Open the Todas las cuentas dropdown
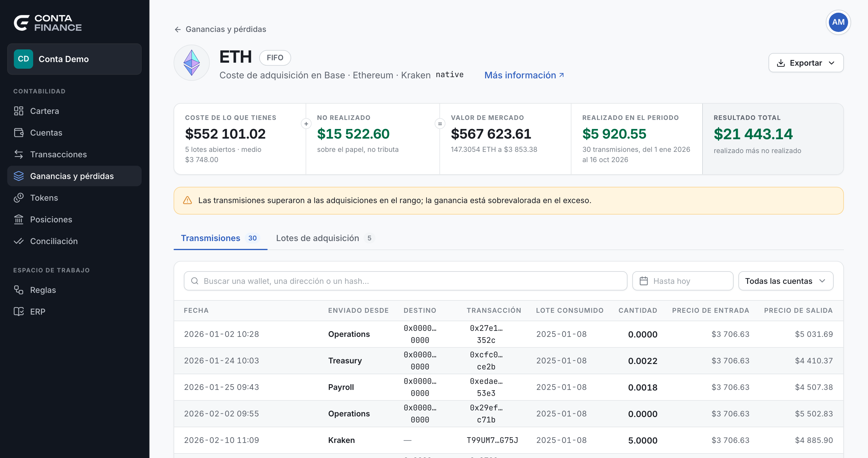Image resolution: width=868 pixels, height=458 pixels. click(785, 281)
